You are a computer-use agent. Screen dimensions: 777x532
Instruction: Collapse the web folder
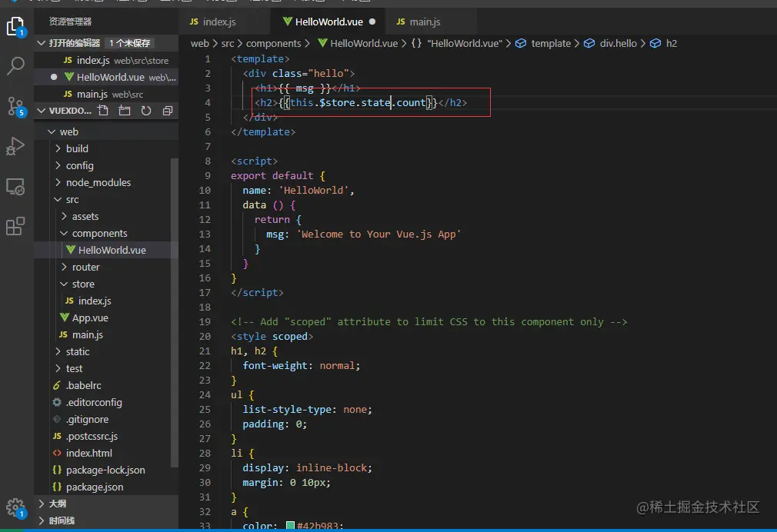click(x=52, y=131)
